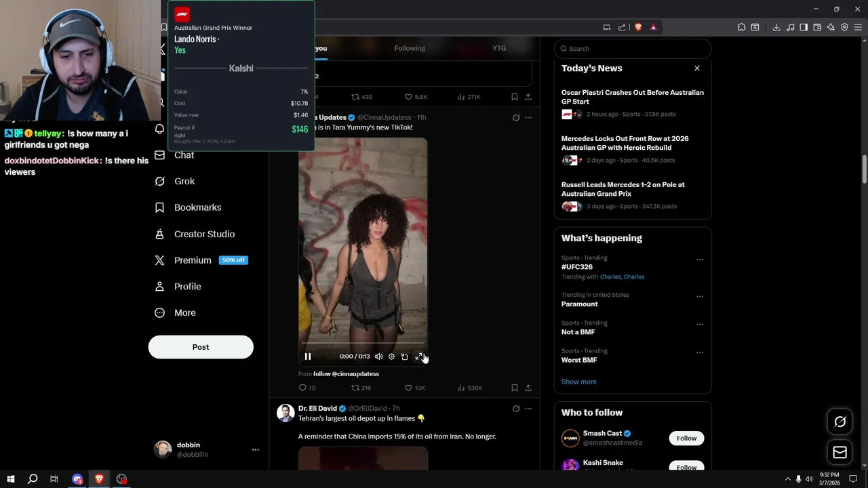Open Russell Leads Mercedes 1-2 story
Image resolution: width=868 pixels, height=488 pixels.
pyautogui.click(x=633, y=195)
